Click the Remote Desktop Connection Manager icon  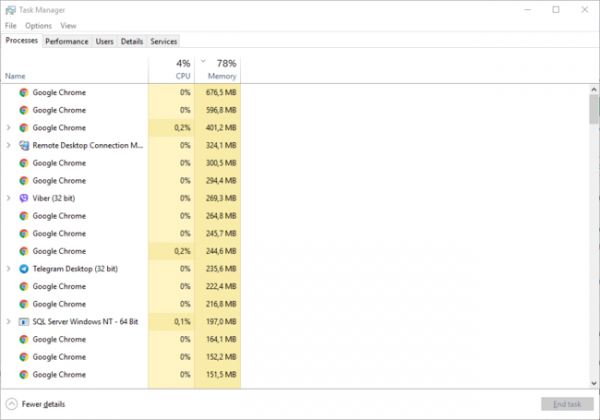point(24,145)
